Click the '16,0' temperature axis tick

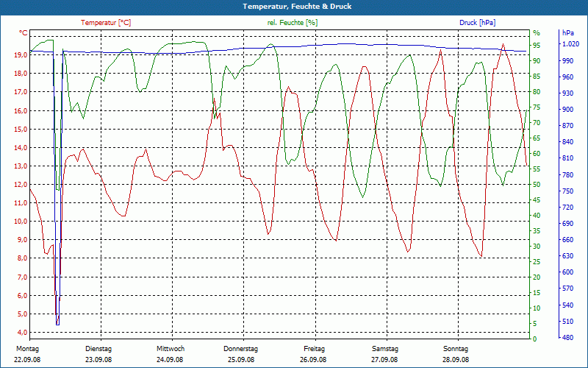(x=21, y=111)
